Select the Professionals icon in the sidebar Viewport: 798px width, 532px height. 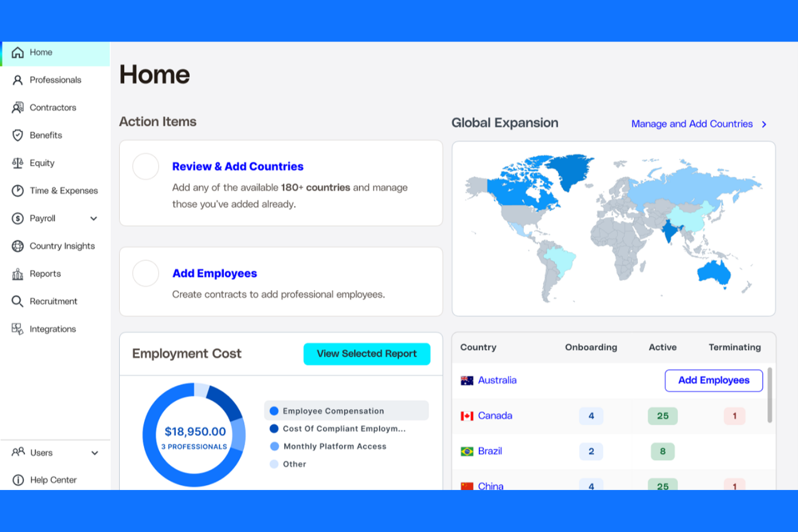(x=18, y=80)
